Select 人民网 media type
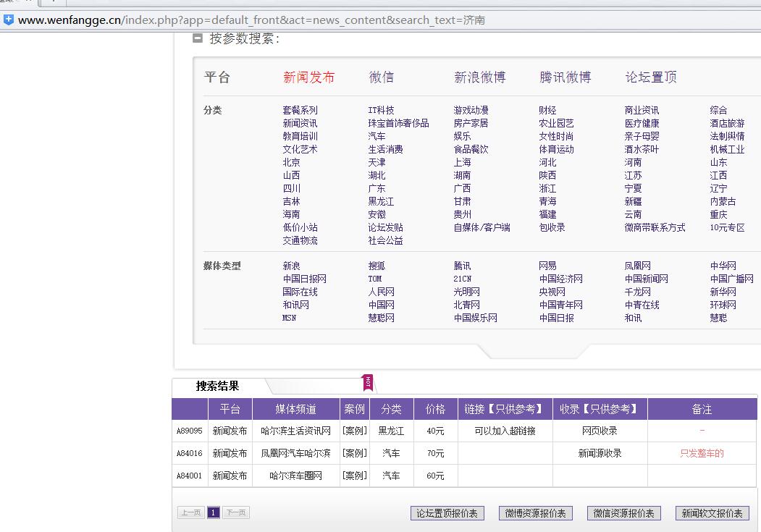The width and height of the screenshot is (761, 532). (381, 292)
